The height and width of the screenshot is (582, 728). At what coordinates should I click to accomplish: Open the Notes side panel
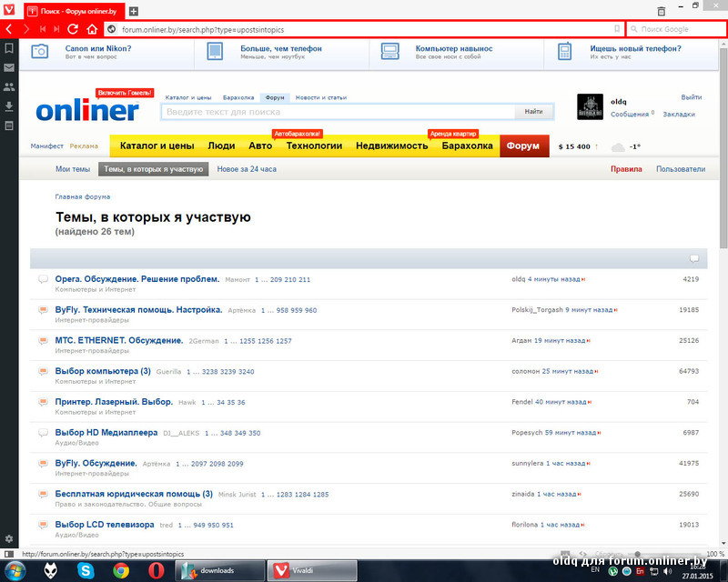9,125
